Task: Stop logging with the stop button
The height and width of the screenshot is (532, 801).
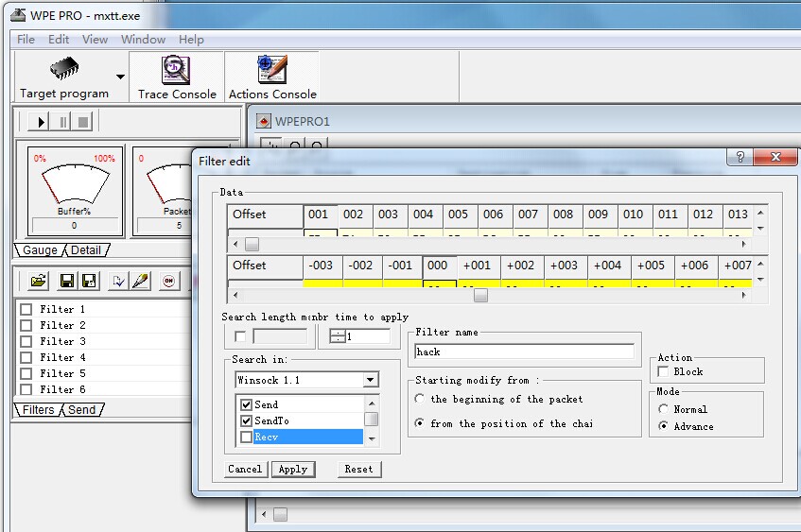Action: coord(83,122)
